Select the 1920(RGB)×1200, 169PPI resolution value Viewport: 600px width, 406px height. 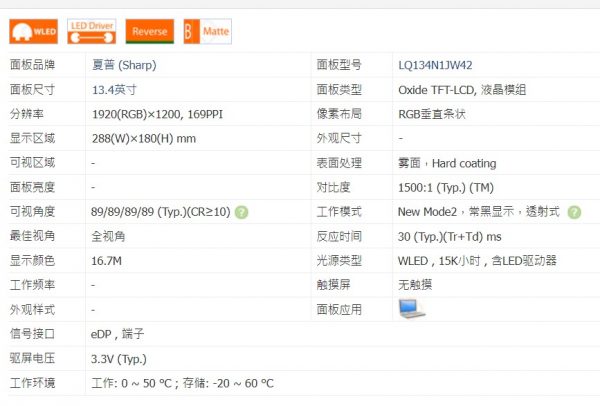coord(157,114)
